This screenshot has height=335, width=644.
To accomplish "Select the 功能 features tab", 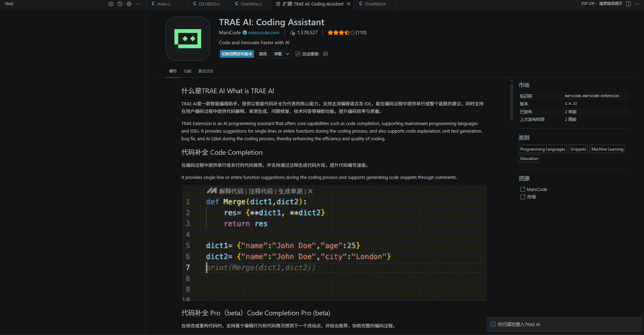I will click(187, 71).
